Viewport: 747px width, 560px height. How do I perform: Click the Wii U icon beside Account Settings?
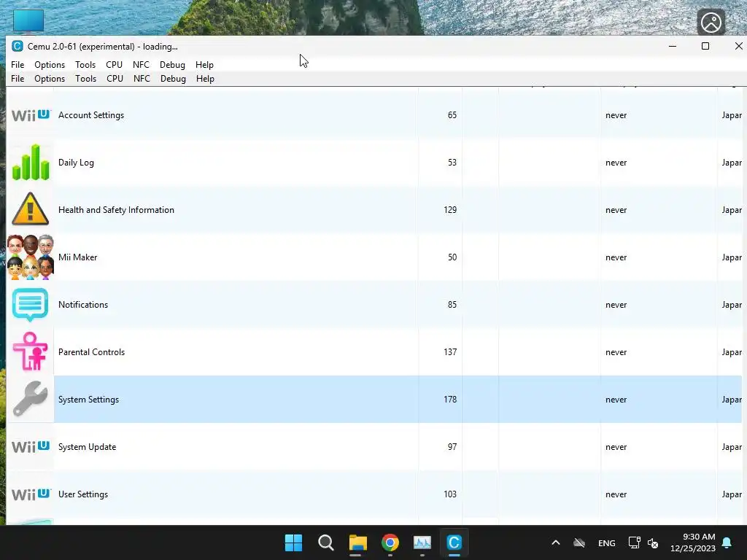pos(31,114)
